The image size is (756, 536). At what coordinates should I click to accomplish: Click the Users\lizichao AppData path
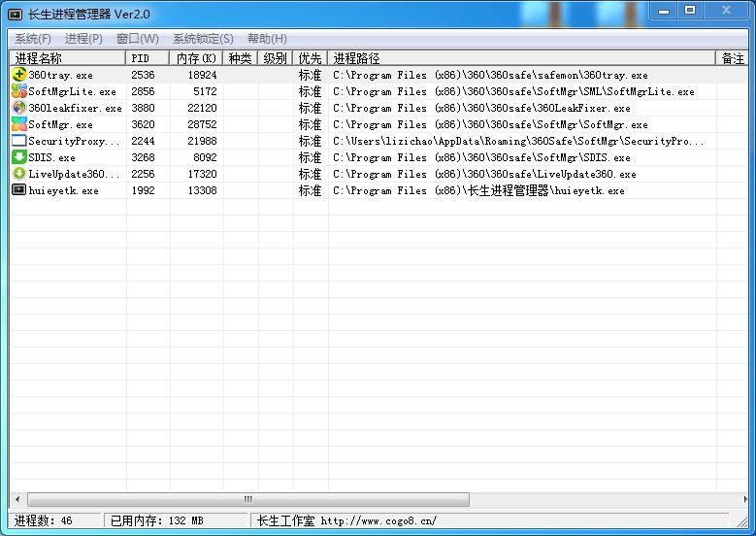tap(518, 141)
